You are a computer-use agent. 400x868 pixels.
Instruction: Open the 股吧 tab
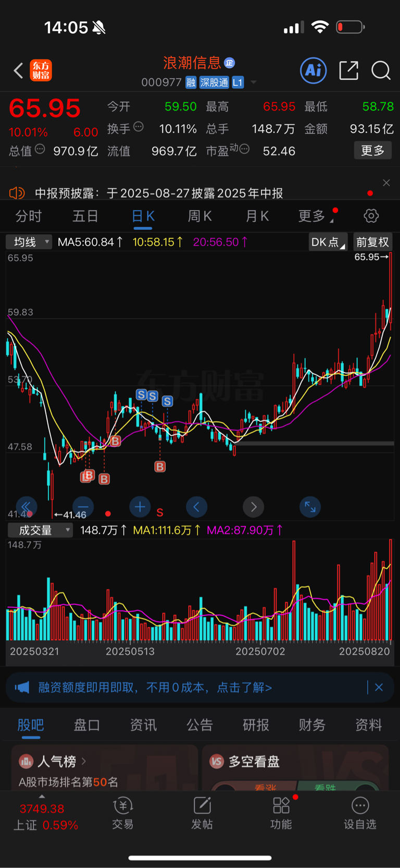[x=31, y=725]
